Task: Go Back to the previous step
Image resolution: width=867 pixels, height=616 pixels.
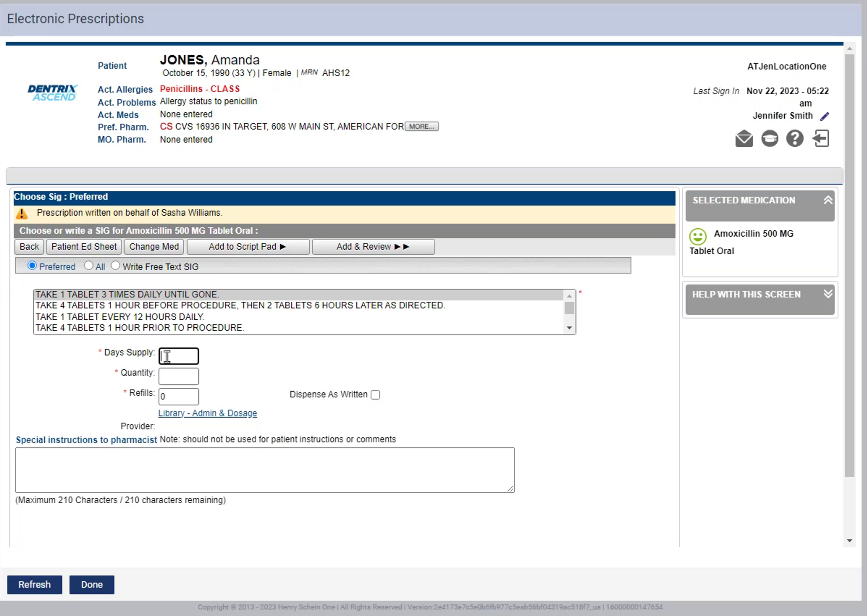Action: point(29,247)
